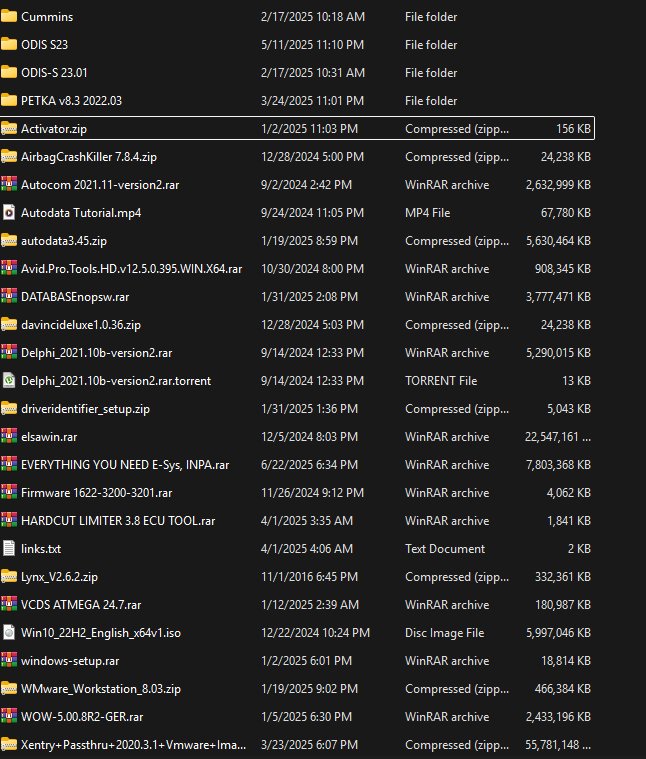Screen dimensions: 646x759
Task: Click the driveridentifier_setup.zip icon
Action: tap(9, 409)
